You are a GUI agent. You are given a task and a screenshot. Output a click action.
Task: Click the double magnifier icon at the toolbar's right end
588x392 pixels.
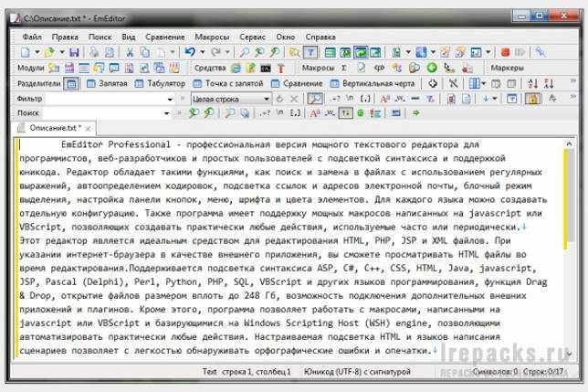coord(540,52)
